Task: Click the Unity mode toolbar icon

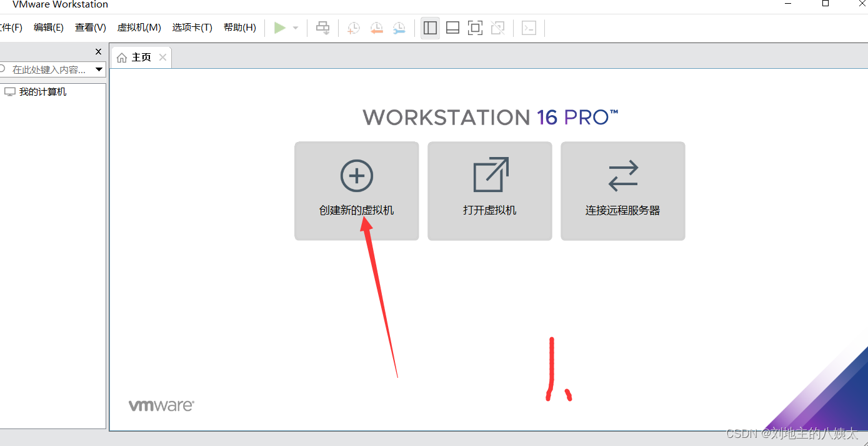Action: (x=497, y=28)
